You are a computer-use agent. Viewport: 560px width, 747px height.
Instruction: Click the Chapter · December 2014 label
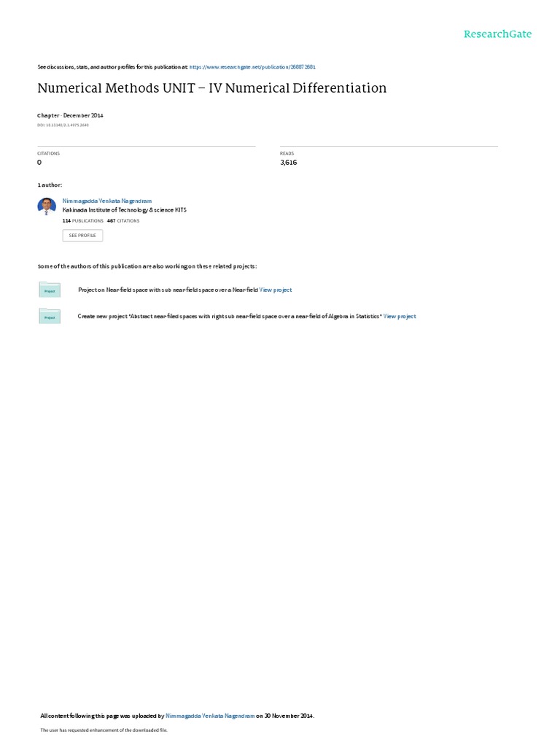[70, 115]
